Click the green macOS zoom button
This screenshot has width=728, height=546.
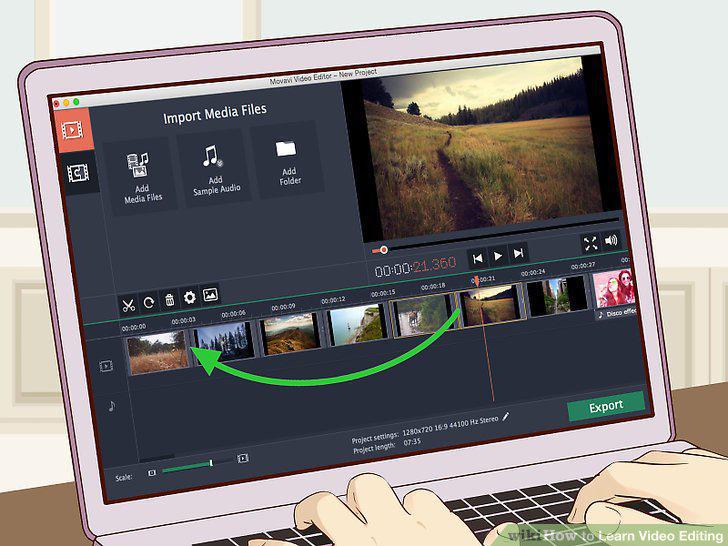[76, 102]
